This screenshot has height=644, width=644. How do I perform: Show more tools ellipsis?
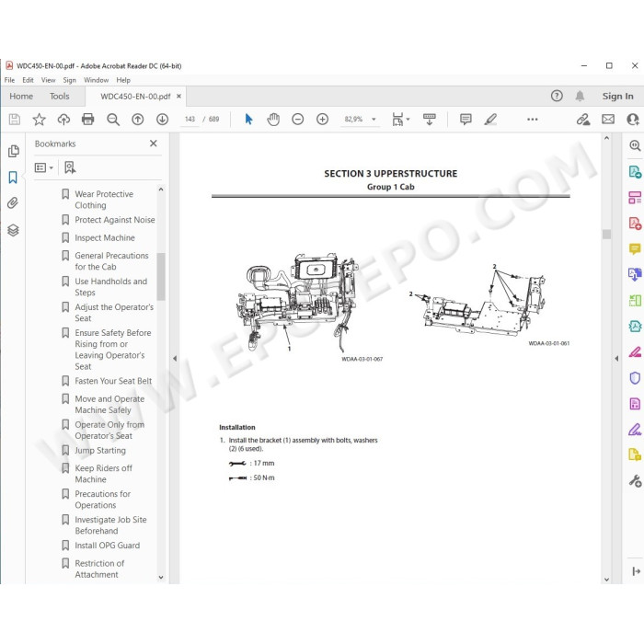533,119
